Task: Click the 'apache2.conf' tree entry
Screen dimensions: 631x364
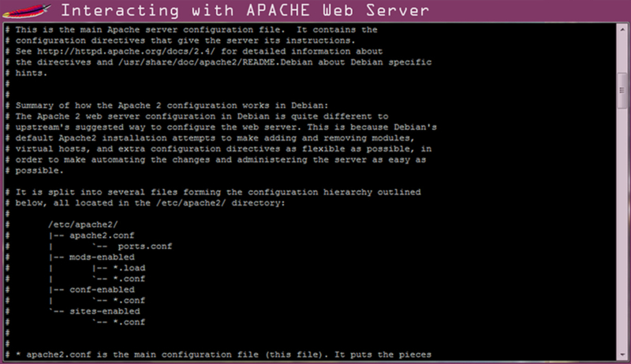Action: 102,236
